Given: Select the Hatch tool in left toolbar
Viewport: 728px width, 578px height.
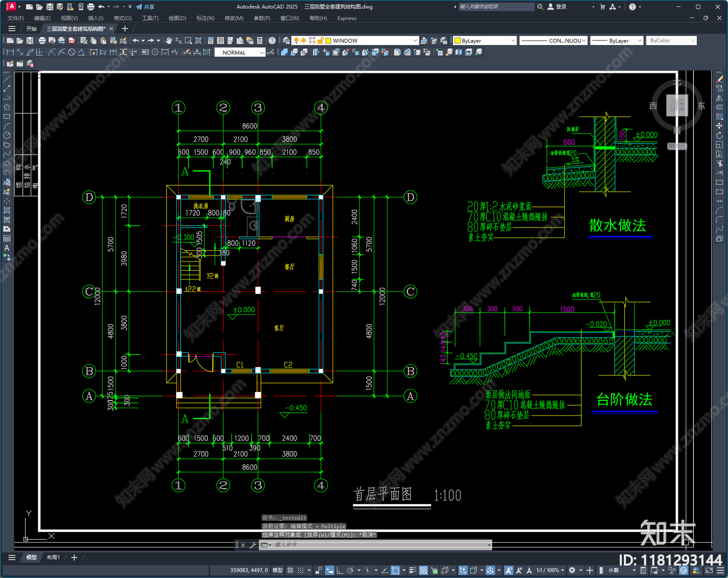Looking at the screenshot, I should (x=7, y=210).
